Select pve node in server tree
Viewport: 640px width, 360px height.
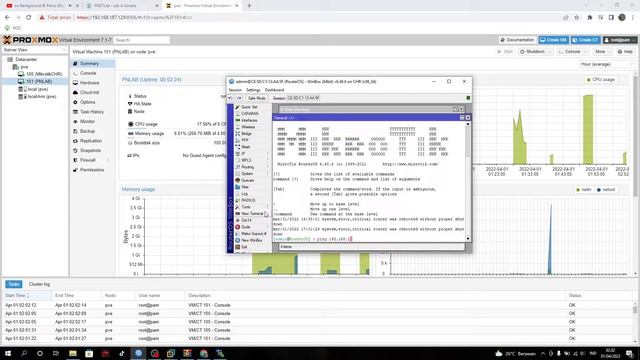coord(24,67)
